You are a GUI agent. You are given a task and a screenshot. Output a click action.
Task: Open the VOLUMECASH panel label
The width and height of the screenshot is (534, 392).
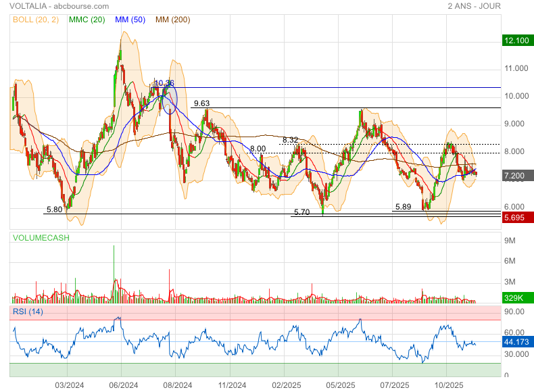pyautogui.click(x=40, y=238)
